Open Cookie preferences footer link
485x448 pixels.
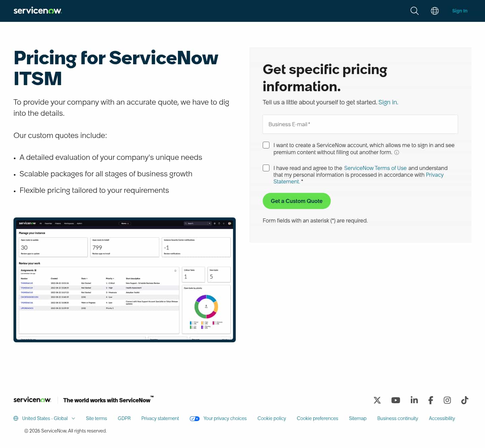pos(317,418)
